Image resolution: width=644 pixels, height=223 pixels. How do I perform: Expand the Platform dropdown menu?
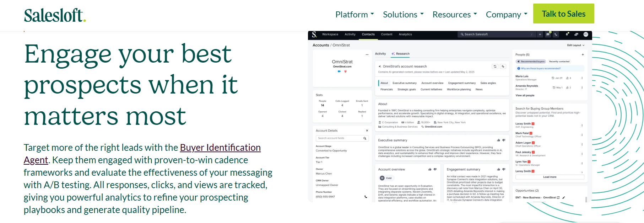pyautogui.click(x=355, y=15)
